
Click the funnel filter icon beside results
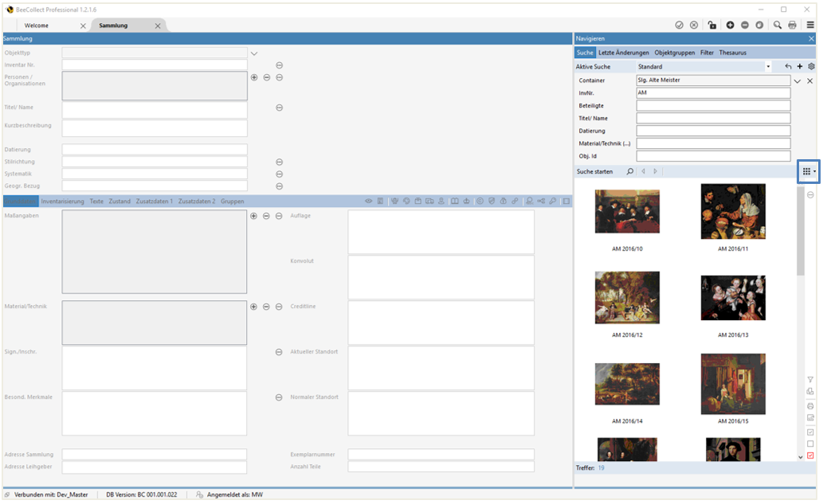coord(810,380)
